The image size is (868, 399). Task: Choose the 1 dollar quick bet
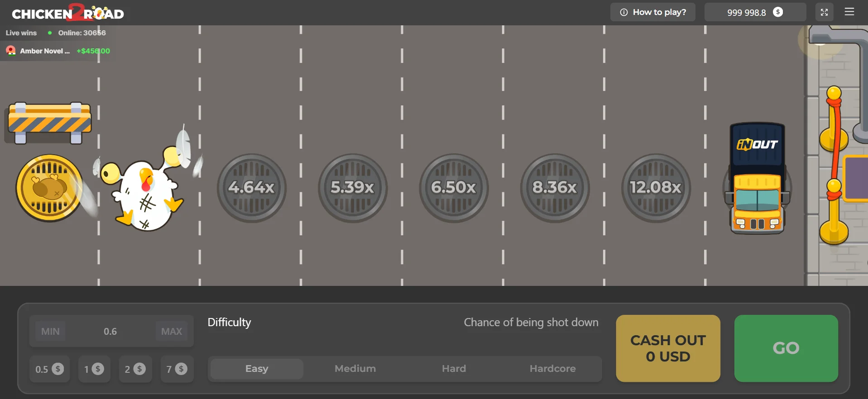94,369
